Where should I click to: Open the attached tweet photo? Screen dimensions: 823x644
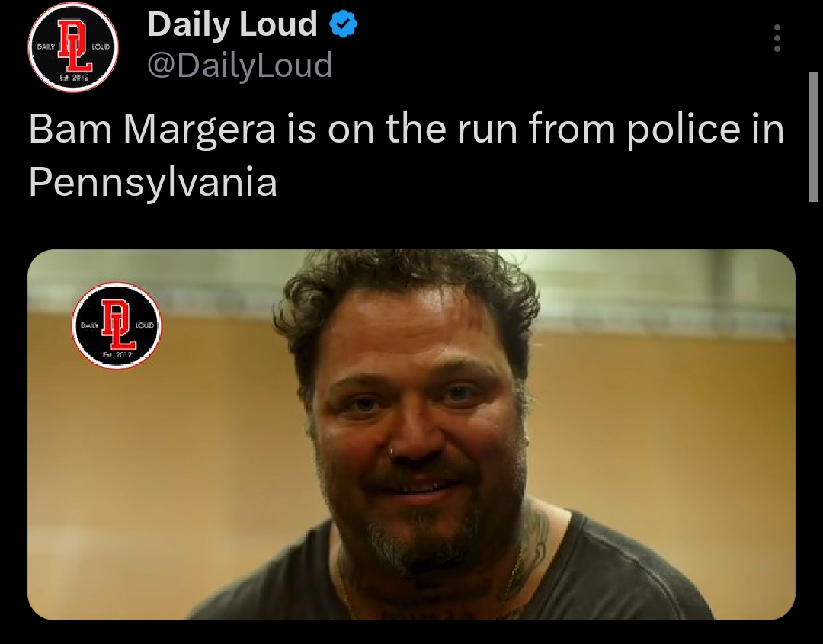(x=411, y=434)
